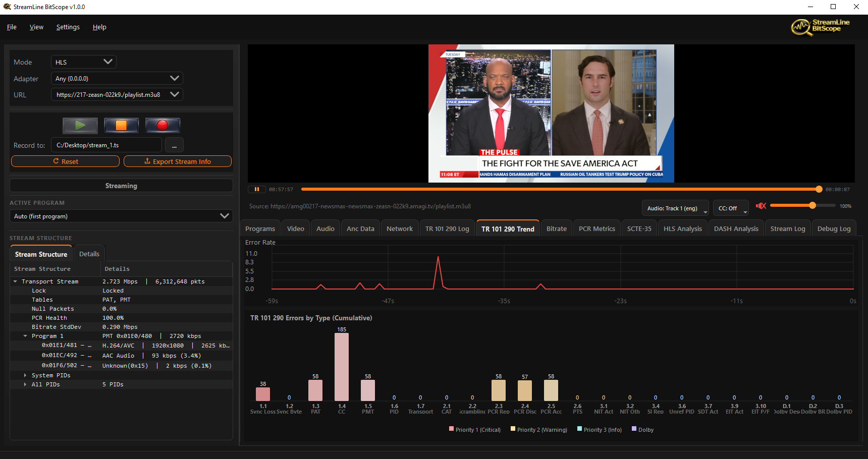Toggle the Dolby legend item

(x=642, y=430)
